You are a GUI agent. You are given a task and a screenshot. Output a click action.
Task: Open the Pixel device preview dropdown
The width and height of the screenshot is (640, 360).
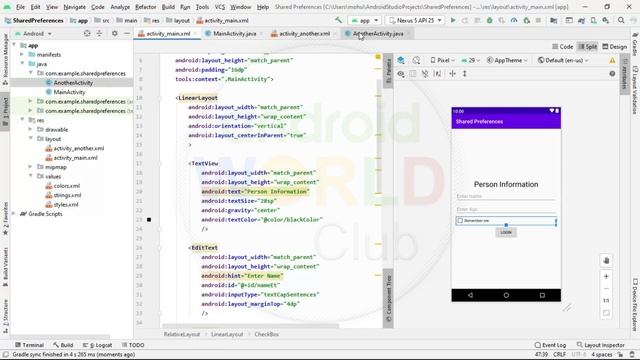point(442,60)
